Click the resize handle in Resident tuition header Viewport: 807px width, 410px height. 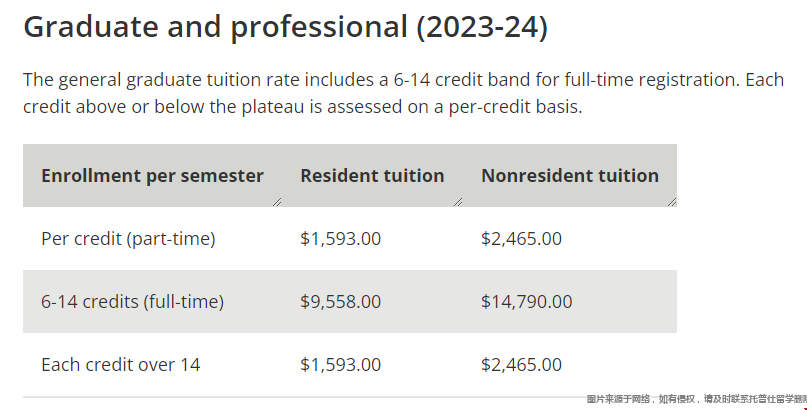coord(458,201)
